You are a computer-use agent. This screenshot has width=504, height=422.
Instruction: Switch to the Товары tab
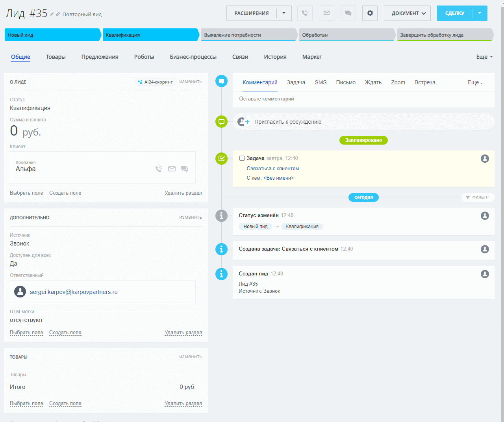tap(56, 57)
